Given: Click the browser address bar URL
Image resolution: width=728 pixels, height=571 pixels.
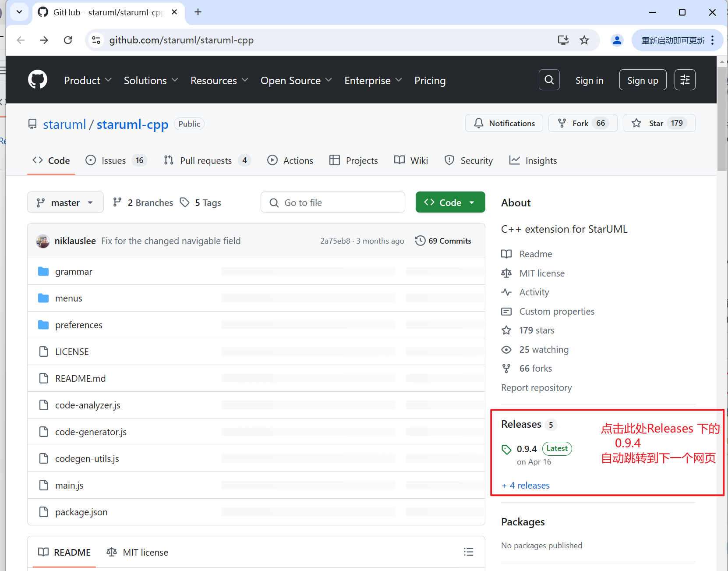Looking at the screenshot, I should [181, 40].
